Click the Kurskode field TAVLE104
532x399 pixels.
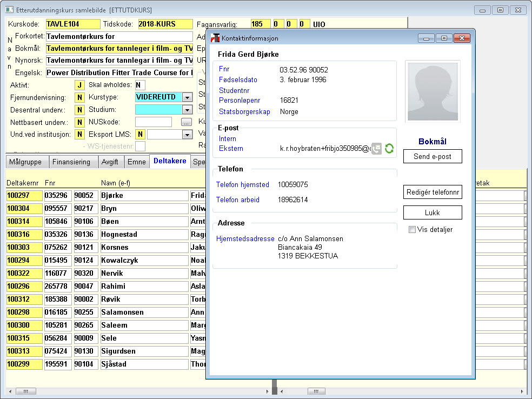tap(73, 24)
